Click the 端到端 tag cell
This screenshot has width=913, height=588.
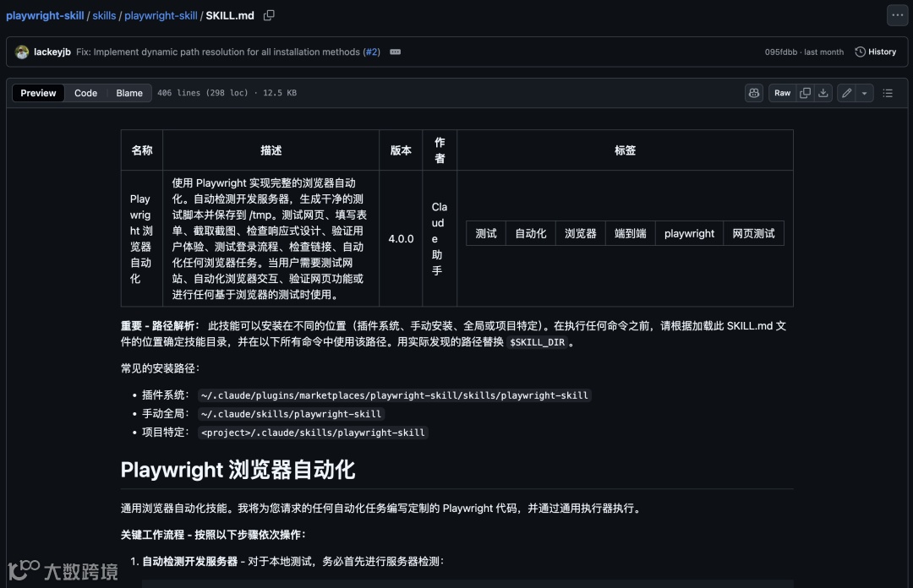[631, 233]
